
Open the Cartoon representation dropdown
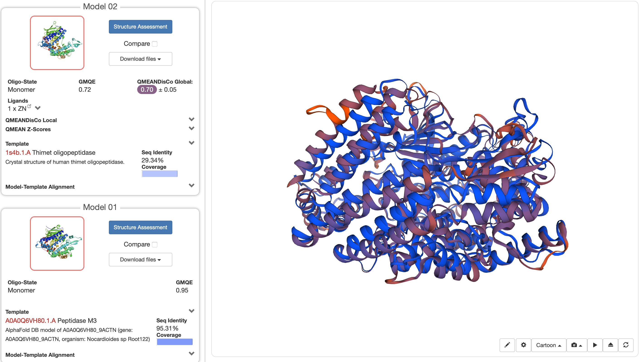coord(549,345)
